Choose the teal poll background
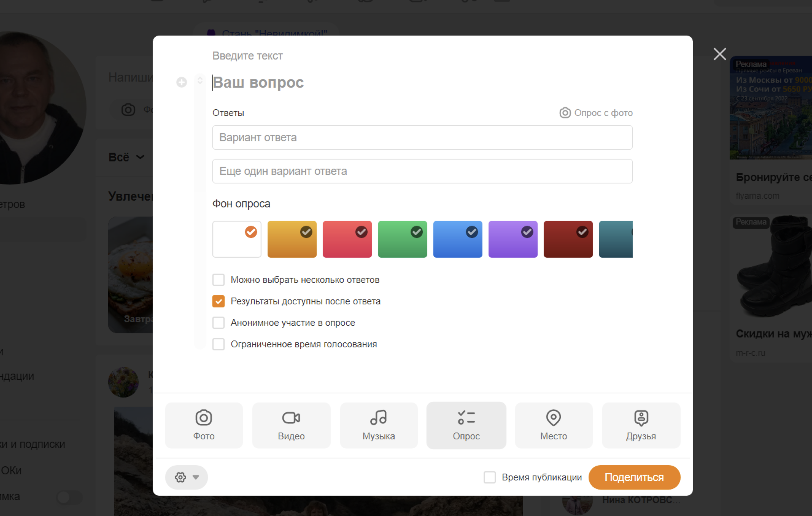 pyautogui.click(x=616, y=239)
